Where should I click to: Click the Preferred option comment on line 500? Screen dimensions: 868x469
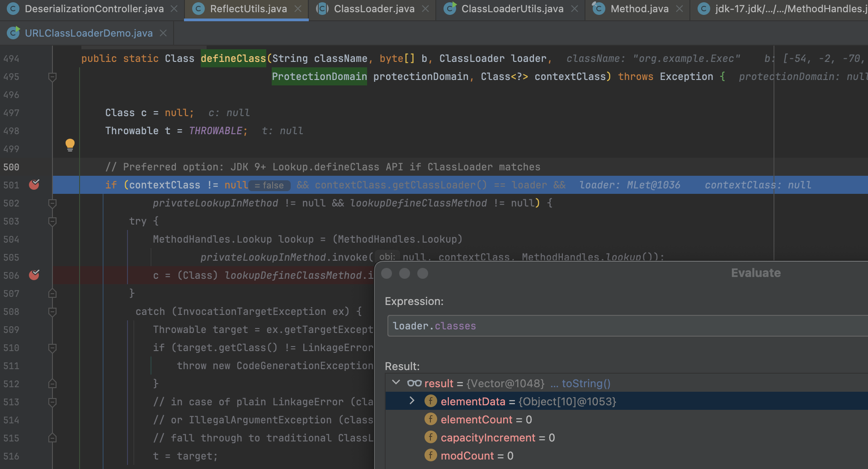pos(323,167)
